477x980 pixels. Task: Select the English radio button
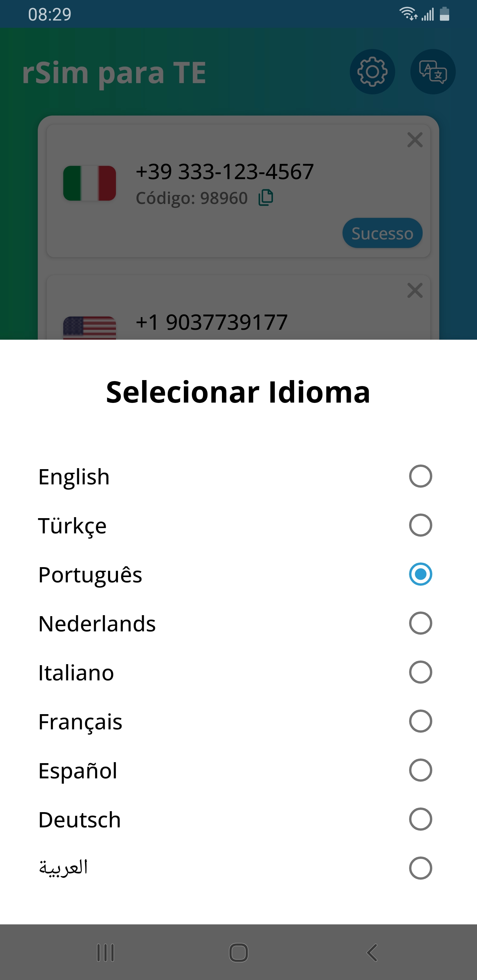420,476
